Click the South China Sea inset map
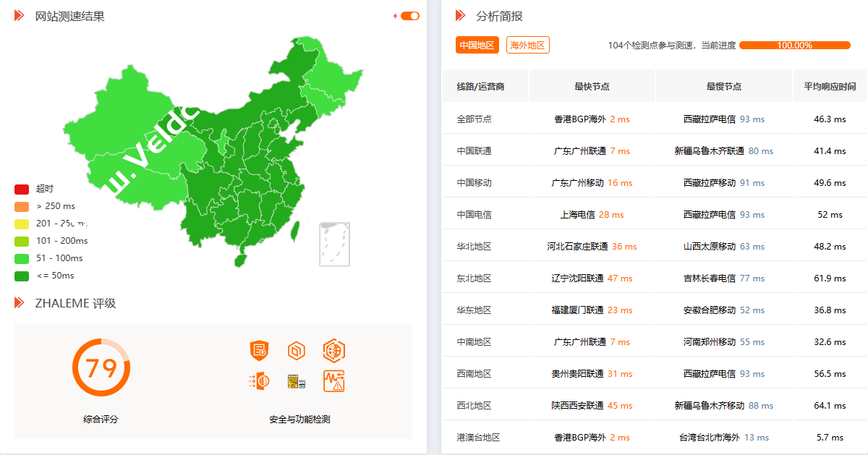The image size is (868, 455). coord(334,244)
